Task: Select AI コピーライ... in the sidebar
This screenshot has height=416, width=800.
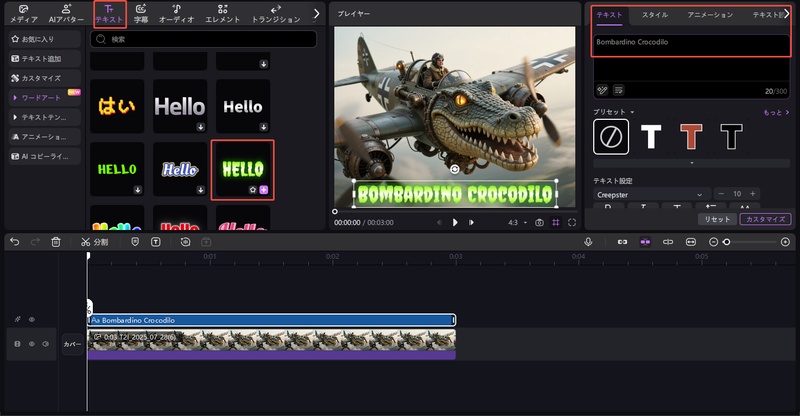Action: tap(44, 156)
